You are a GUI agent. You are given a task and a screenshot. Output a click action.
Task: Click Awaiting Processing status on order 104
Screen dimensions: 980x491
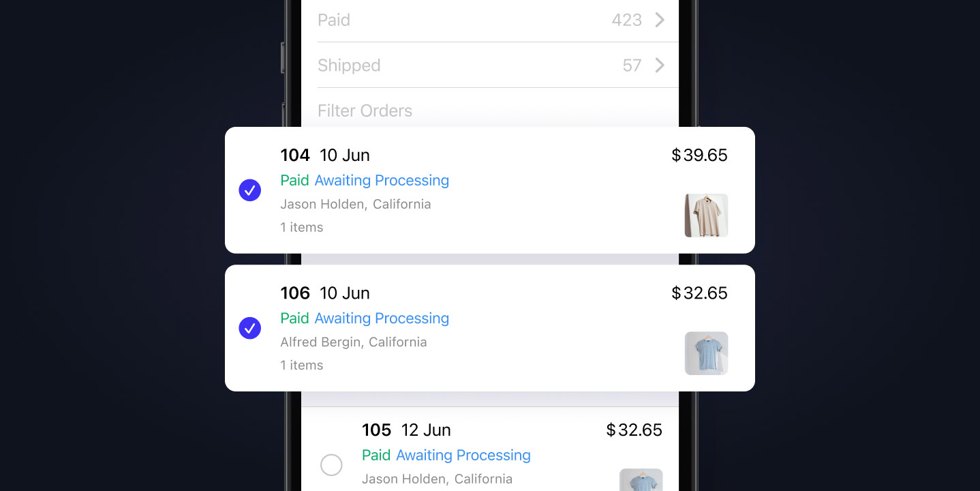pyautogui.click(x=382, y=181)
